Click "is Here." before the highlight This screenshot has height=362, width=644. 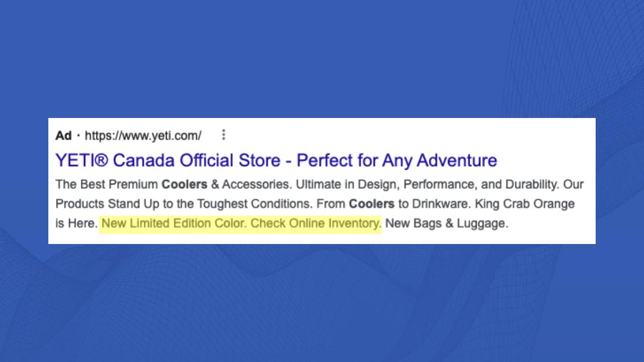pyautogui.click(x=77, y=223)
